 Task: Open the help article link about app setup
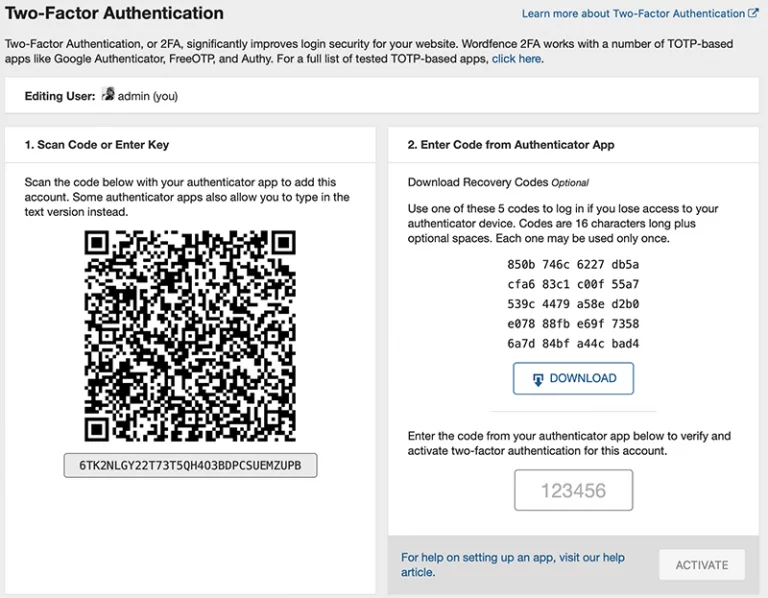click(513, 565)
